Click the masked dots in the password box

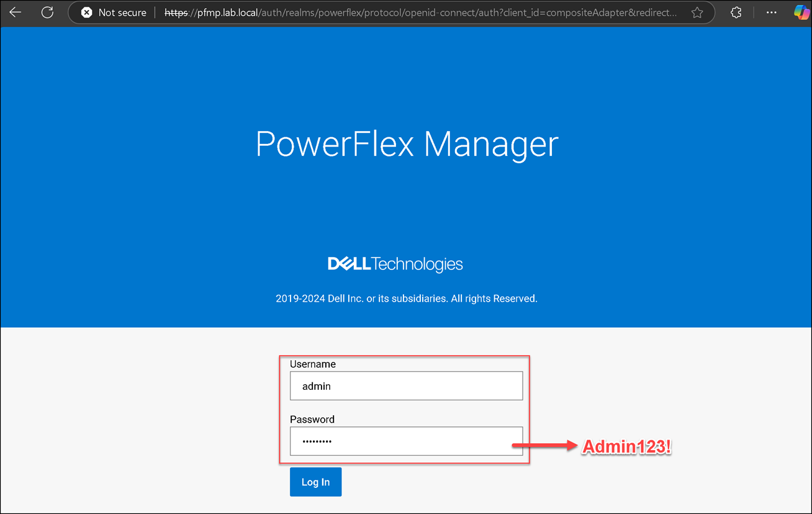coord(317,441)
